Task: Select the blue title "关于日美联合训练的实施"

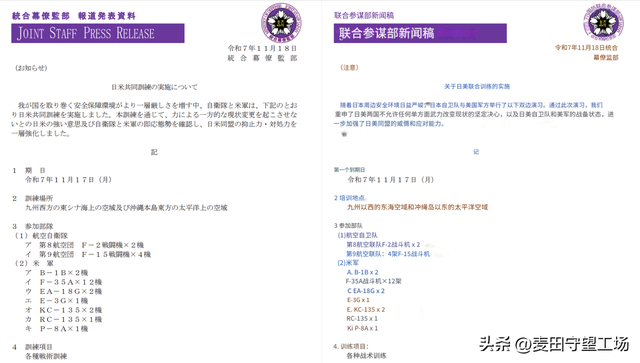Action: click(x=477, y=87)
